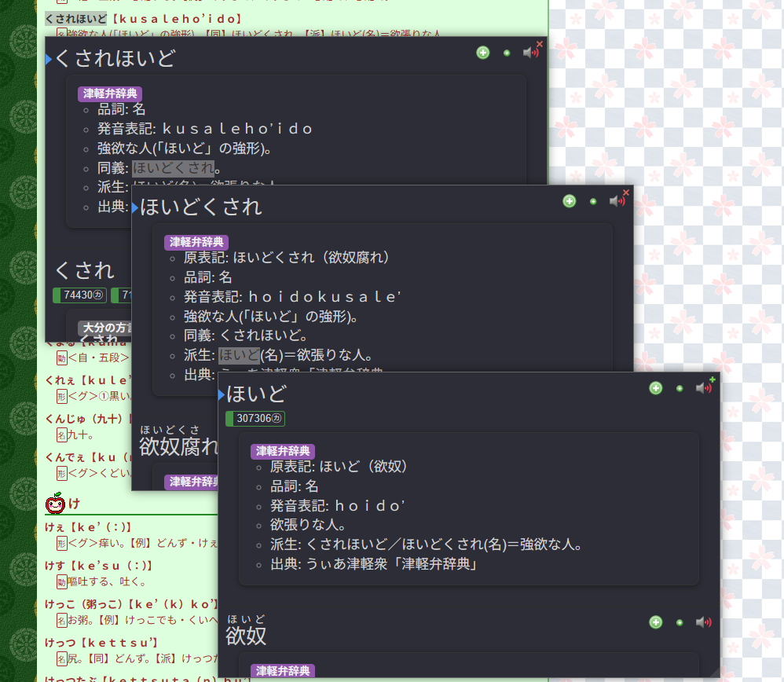The image size is (784, 682).
Task: Close the くされほいど popup with red X
Action: point(540,44)
